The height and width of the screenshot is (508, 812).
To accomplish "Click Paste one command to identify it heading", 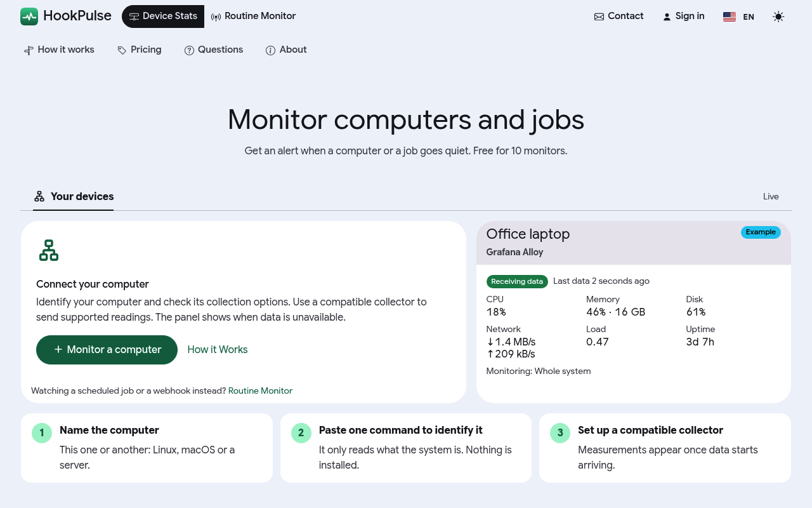I will [x=401, y=431].
